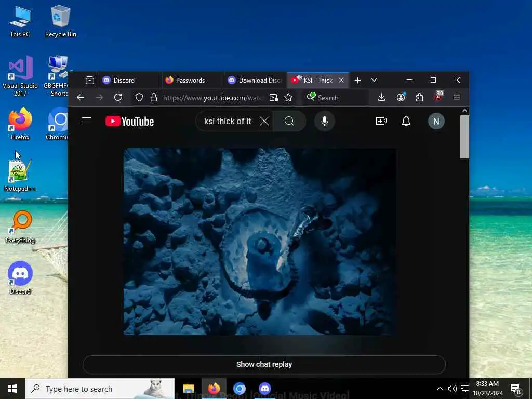The height and width of the screenshot is (399, 532).
Task: Search YouTube with your voice
Action: [325, 121]
